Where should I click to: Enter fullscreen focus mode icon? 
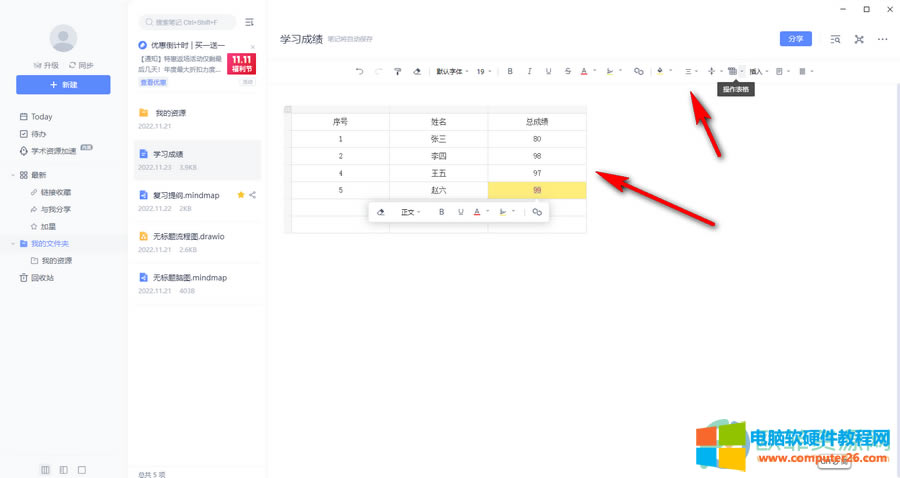pyautogui.click(x=859, y=39)
